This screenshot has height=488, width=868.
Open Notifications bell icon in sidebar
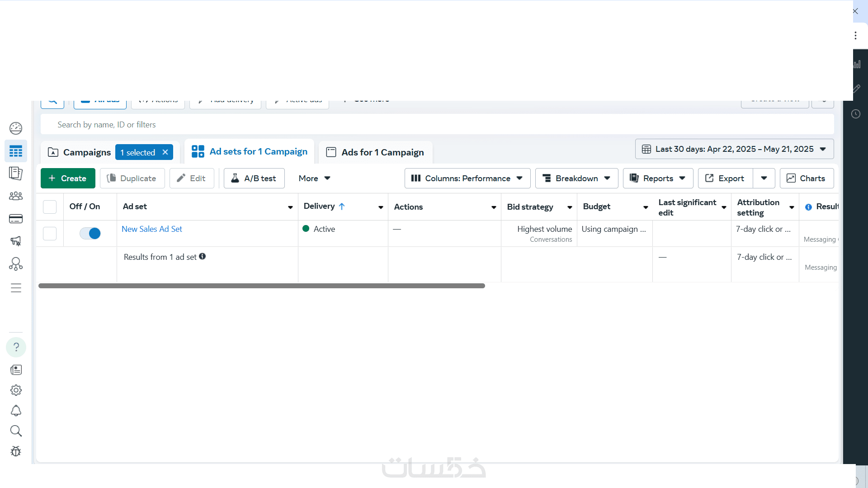(x=16, y=410)
